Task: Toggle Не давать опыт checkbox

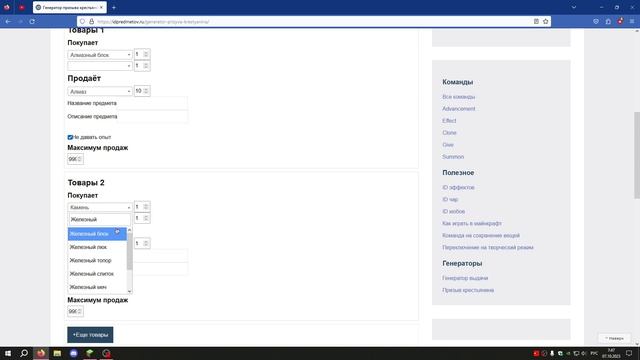Action: click(70, 137)
